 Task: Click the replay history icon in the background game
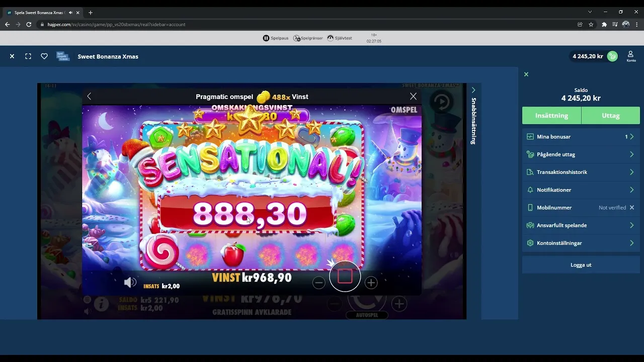pyautogui.click(x=442, y=102)
